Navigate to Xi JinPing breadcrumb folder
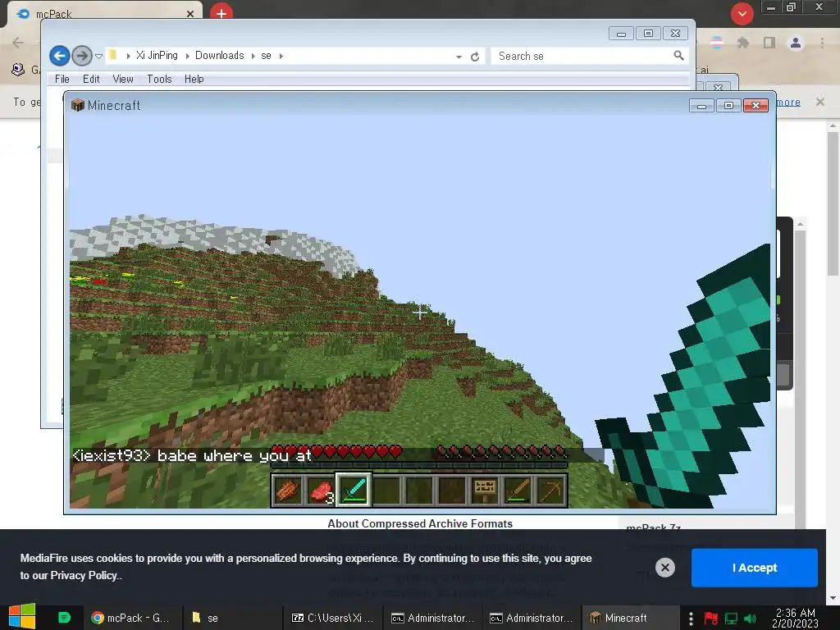Screen dimensions: 840x630 (x=157, y=56)
